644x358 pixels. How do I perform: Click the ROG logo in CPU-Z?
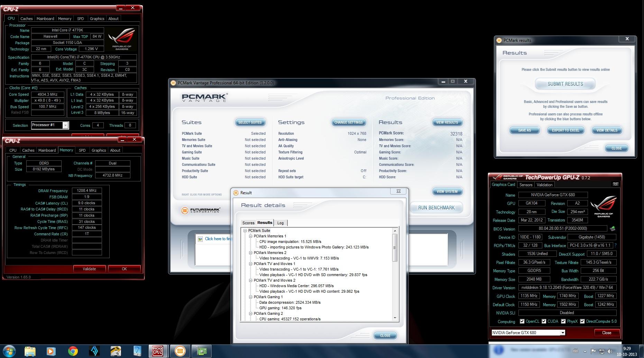[121, 39]
